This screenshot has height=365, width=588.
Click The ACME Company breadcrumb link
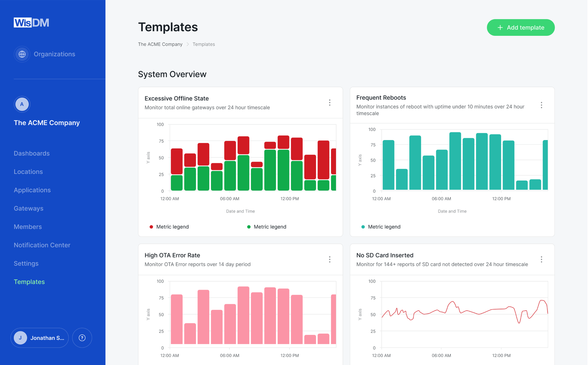pyautogui.click(x=160, y=44)
